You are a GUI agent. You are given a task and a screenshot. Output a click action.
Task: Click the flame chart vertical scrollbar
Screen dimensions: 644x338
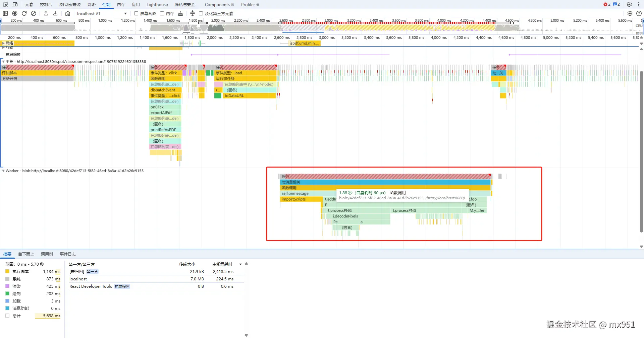click(x=641, y=152)
